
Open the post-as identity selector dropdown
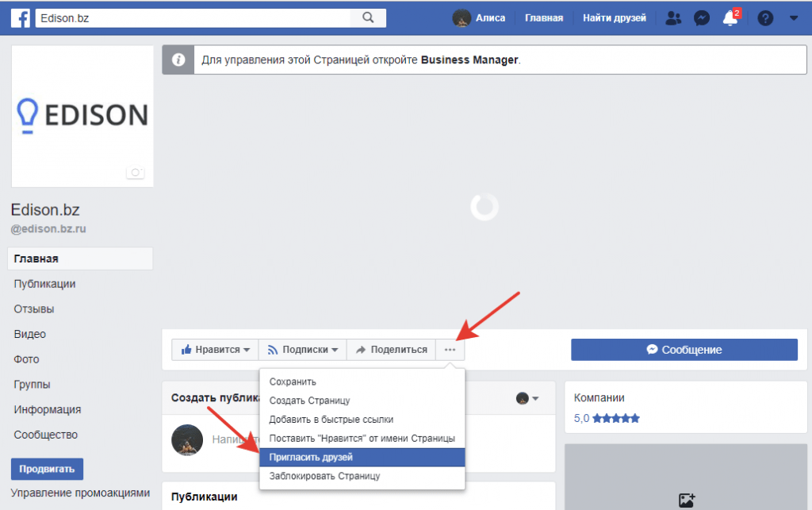coord(527,398)
